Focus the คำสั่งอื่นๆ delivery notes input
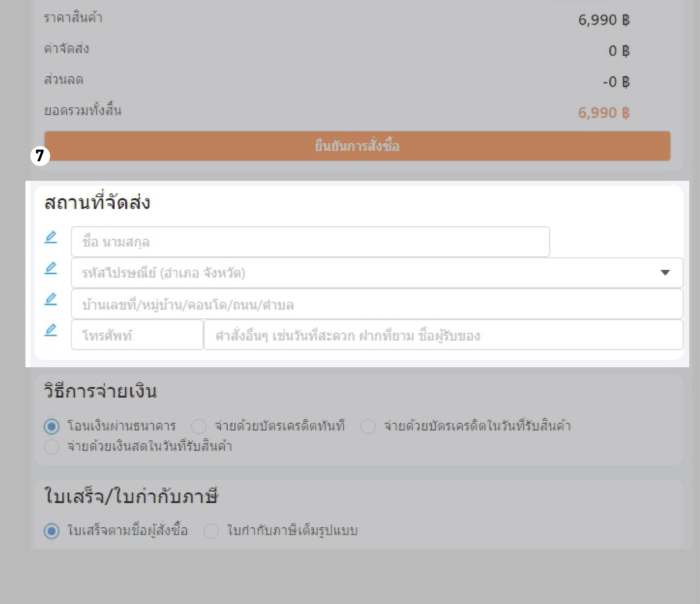The width and height of the screenshot is (700, 604). click(444, 335)
